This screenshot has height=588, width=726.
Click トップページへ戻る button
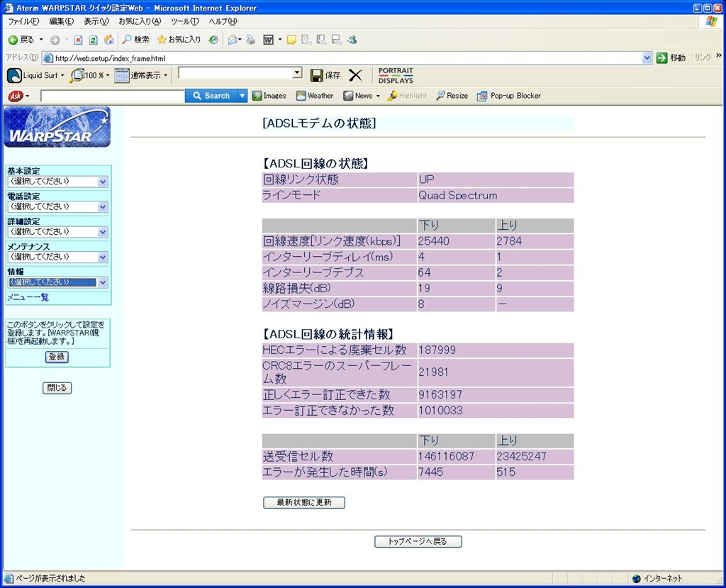pos(418,541)
